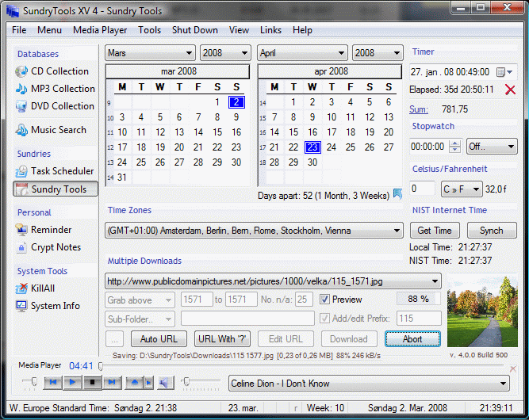Viewport: 529px width, 420px height.
Task: Click the eject/open media button
Action: tap(135, 383)
